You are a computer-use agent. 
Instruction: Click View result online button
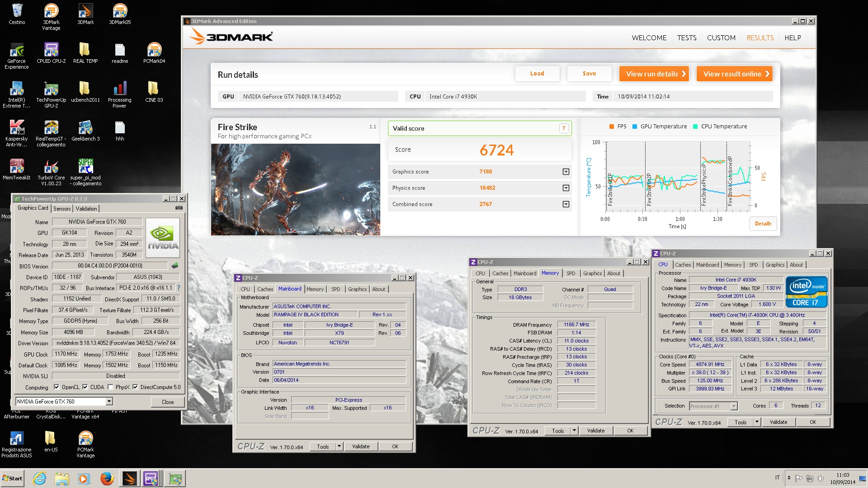[734, 74]
